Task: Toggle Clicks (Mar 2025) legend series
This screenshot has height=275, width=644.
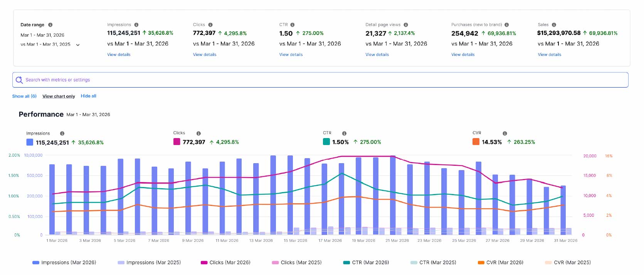Action: pos(297,263)
